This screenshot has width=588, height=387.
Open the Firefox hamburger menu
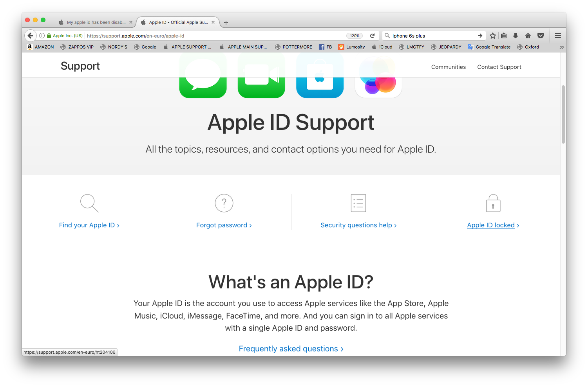pos(558,36)
